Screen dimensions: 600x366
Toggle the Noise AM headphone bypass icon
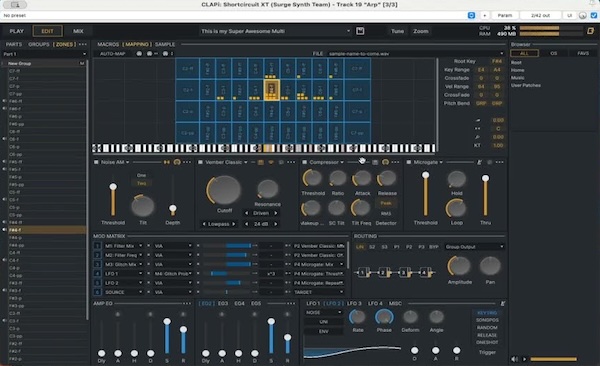click(177, 162)
